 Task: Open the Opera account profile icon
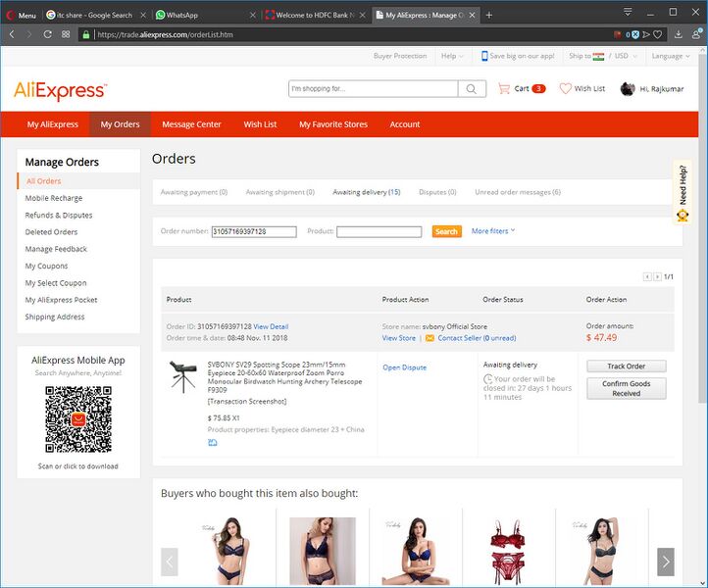(696, 34)
